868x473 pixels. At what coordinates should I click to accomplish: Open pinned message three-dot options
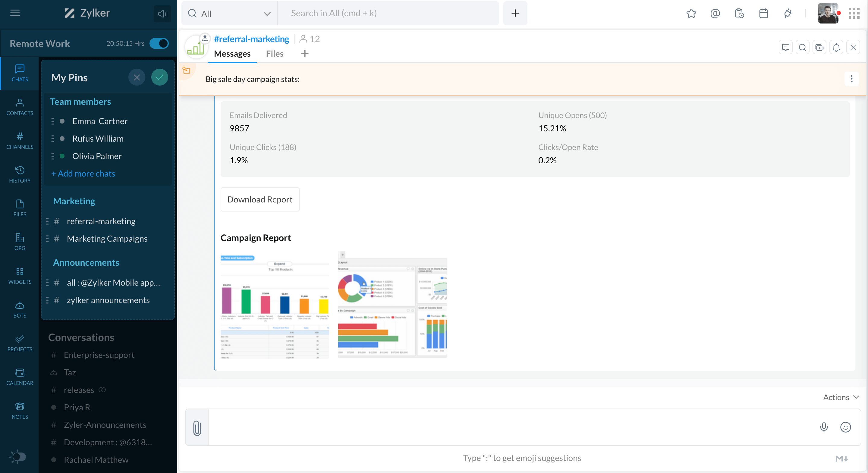(x=851, y=79)
